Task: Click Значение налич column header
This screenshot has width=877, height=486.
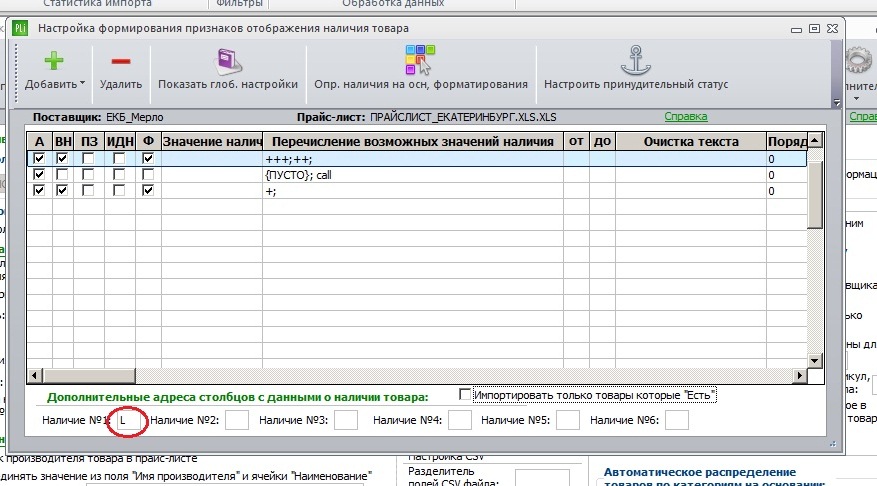Action: pyautogui.click(x=212, y=141)
